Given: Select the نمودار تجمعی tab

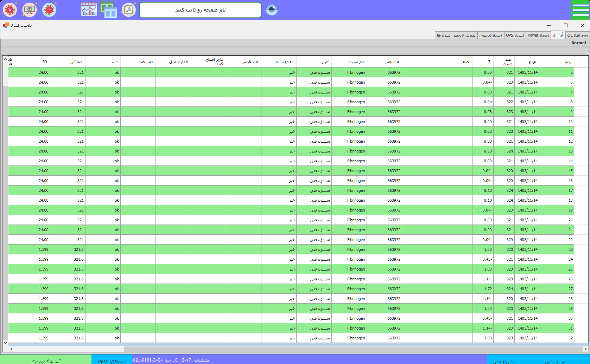Looking at the screenshot, I should tap(491, 35).
